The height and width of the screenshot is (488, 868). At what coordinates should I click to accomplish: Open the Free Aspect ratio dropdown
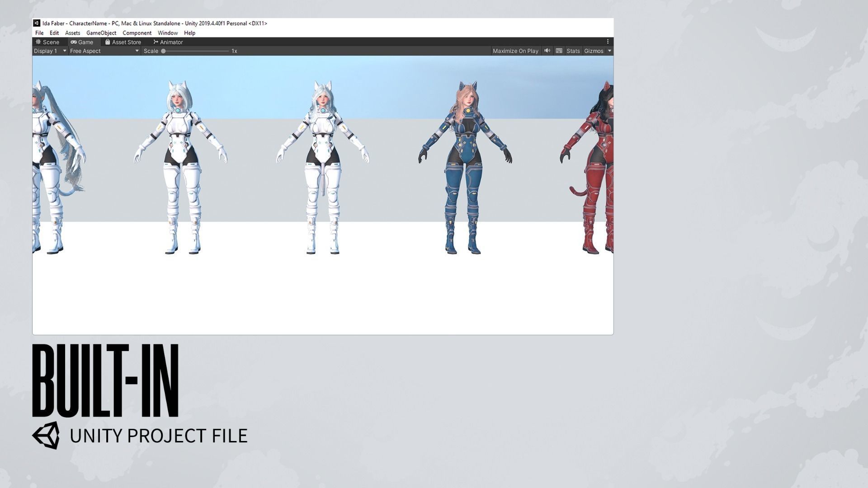point(104,51)
